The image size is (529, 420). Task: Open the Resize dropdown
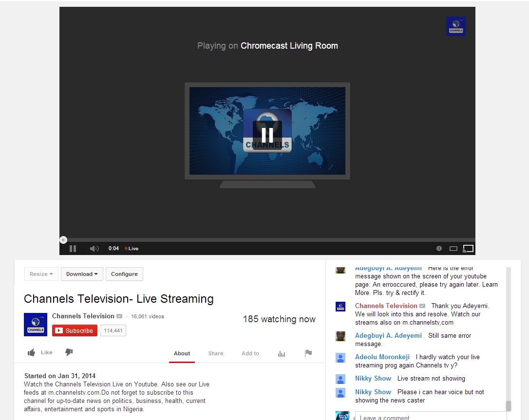(x=41, y=274)
